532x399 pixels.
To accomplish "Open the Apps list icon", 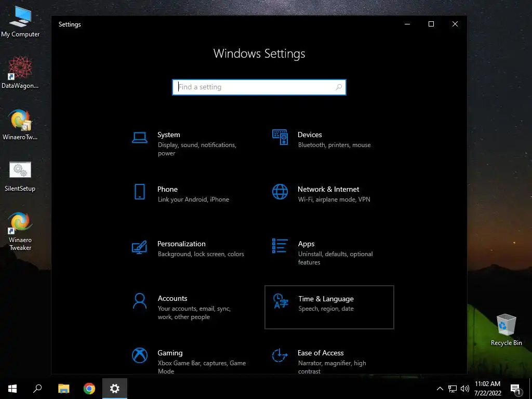I will [x=280, y=246].
